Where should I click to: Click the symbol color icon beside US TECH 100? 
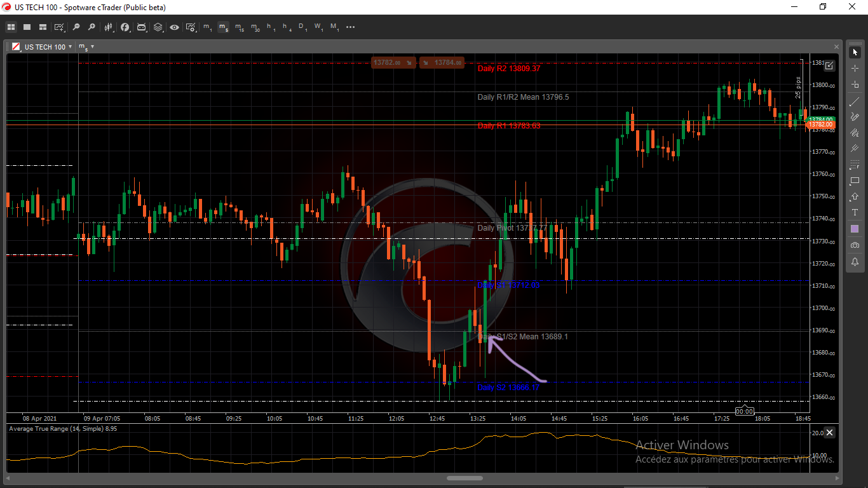click(x=16, y=47)
